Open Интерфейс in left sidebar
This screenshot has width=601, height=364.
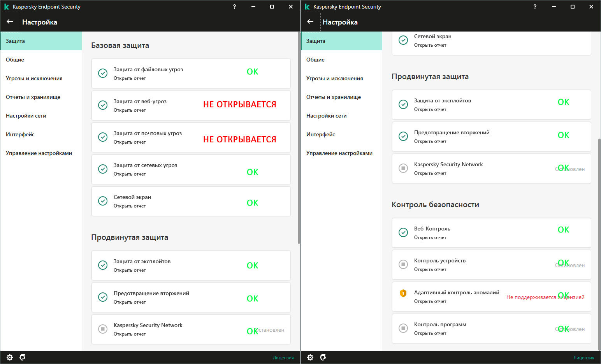click(41, 134)
